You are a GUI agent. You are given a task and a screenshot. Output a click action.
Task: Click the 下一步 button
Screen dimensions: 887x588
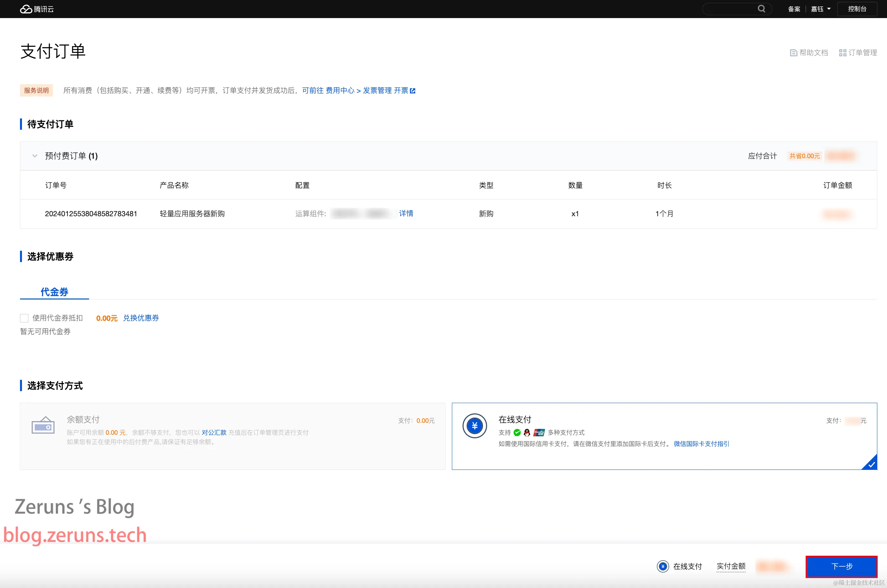(841, 566)
